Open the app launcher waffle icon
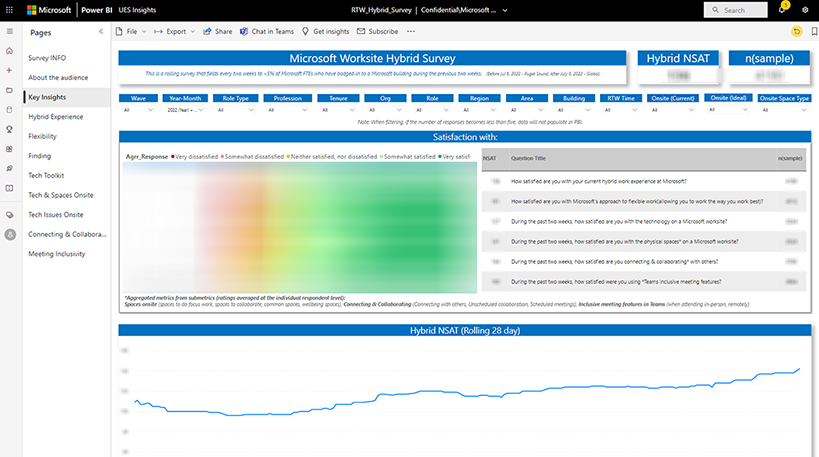This screenshot has height=457, width=819. [9, 10]
